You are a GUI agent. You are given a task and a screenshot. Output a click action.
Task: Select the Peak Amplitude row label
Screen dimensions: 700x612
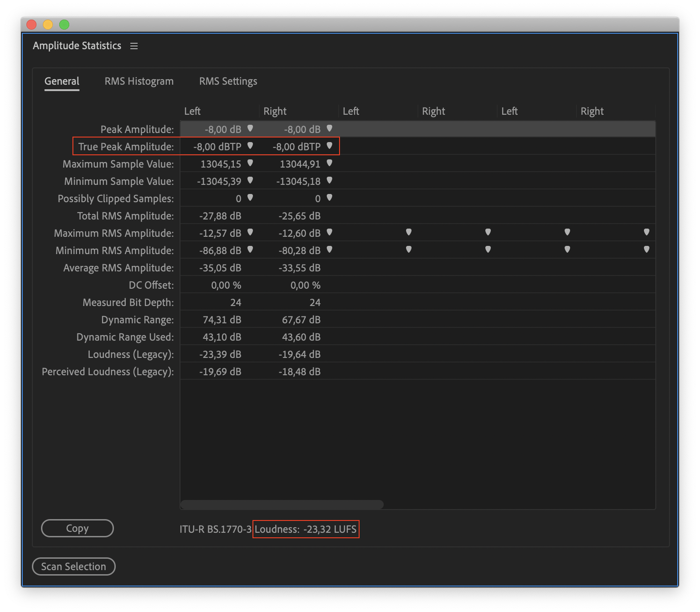click(x=137, y=129)
